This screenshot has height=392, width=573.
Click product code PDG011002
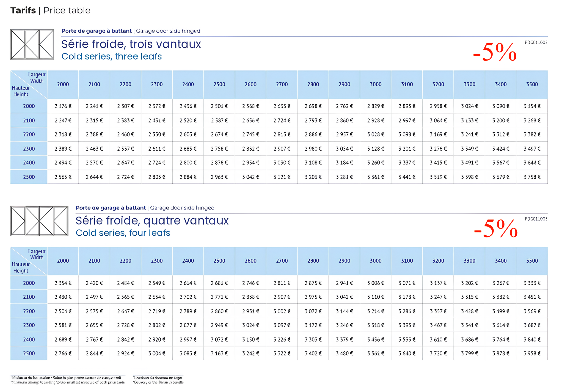click(536, 42)
